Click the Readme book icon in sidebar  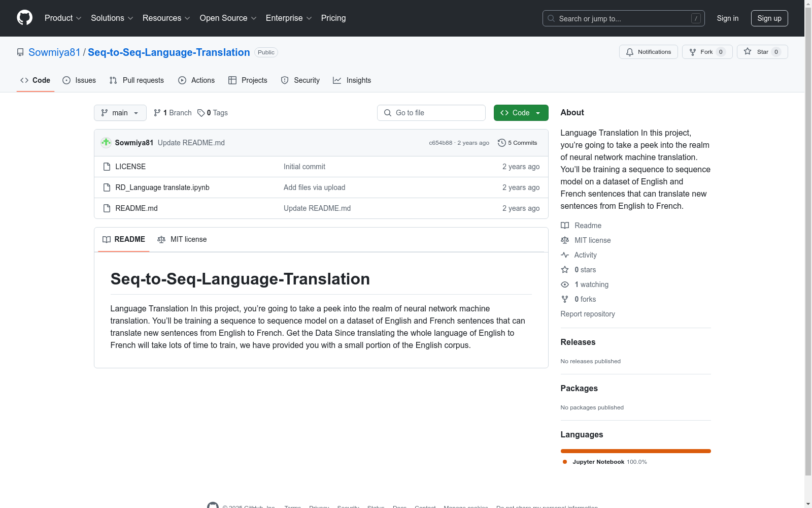tap(565, 226)
